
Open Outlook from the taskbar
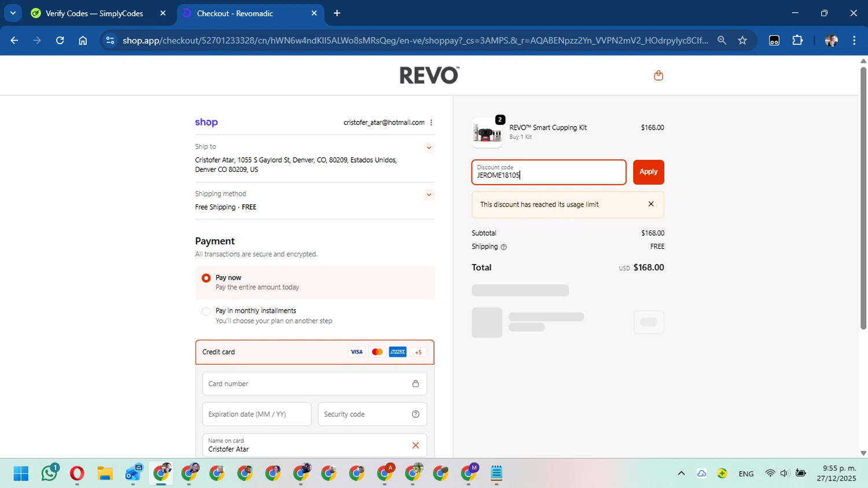133,474
